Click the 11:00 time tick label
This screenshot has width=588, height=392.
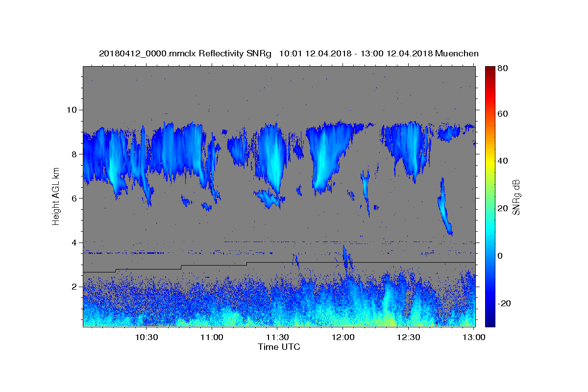click(x=212, y=337)
